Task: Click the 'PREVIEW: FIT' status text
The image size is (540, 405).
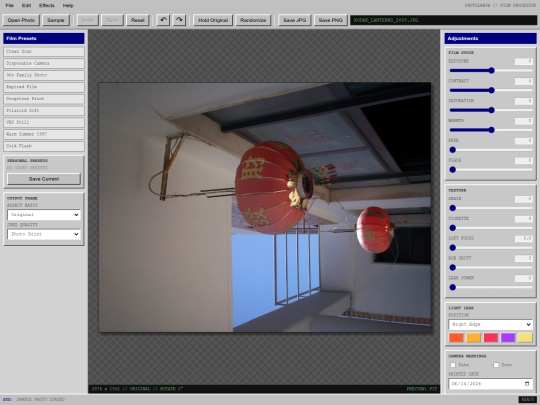Action: tap(422, 389)
